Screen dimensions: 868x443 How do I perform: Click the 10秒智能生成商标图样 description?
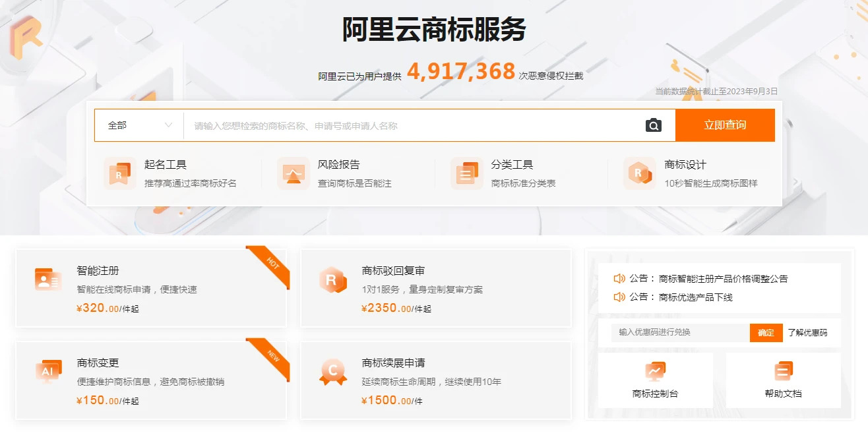[x=711, y=183]
